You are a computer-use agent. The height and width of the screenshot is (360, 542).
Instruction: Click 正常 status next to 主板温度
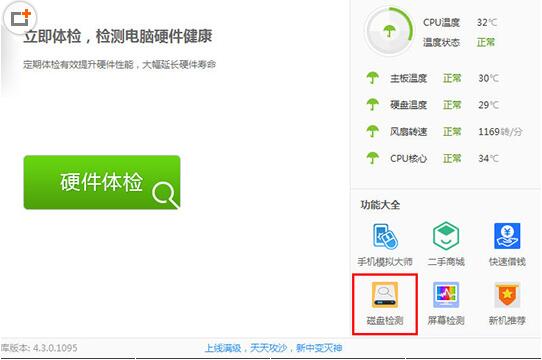(452, 78)
